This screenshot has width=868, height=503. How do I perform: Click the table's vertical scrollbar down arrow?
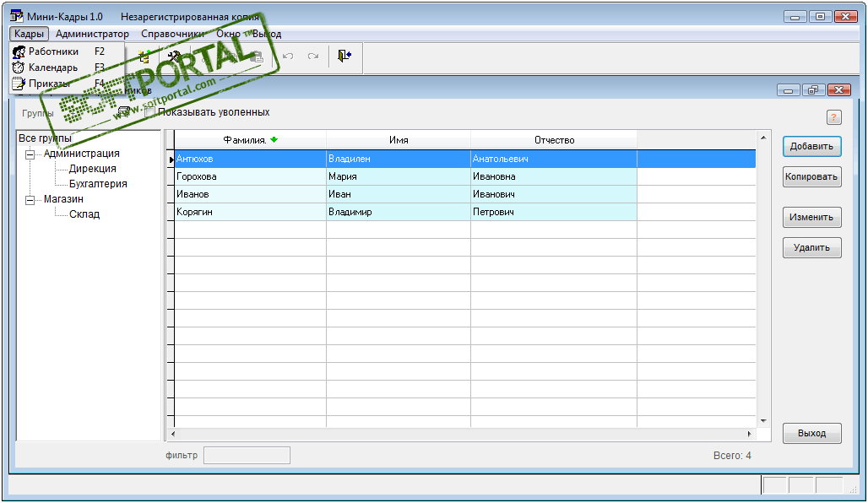coord(763,421)
